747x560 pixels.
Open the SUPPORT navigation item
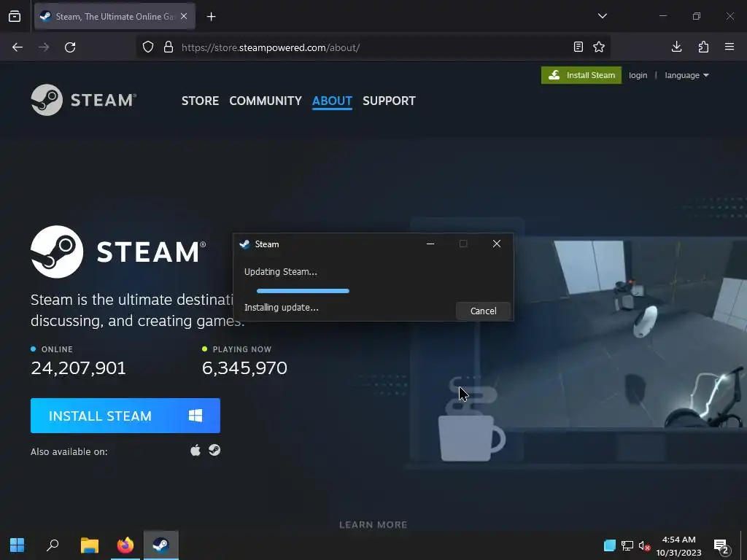pos(389,101)
